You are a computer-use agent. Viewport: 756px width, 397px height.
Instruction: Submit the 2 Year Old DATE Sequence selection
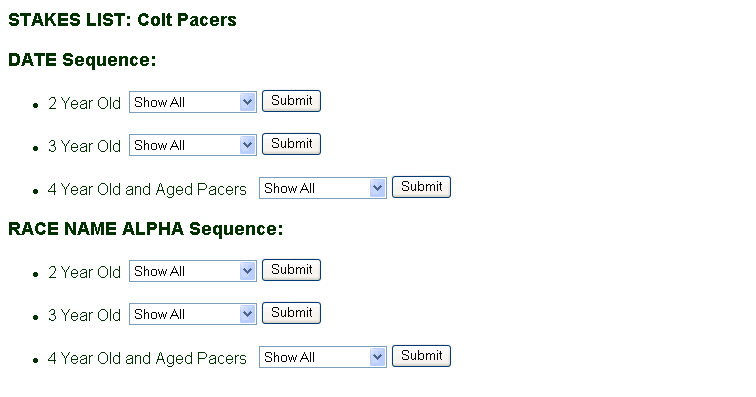[291, 101]
